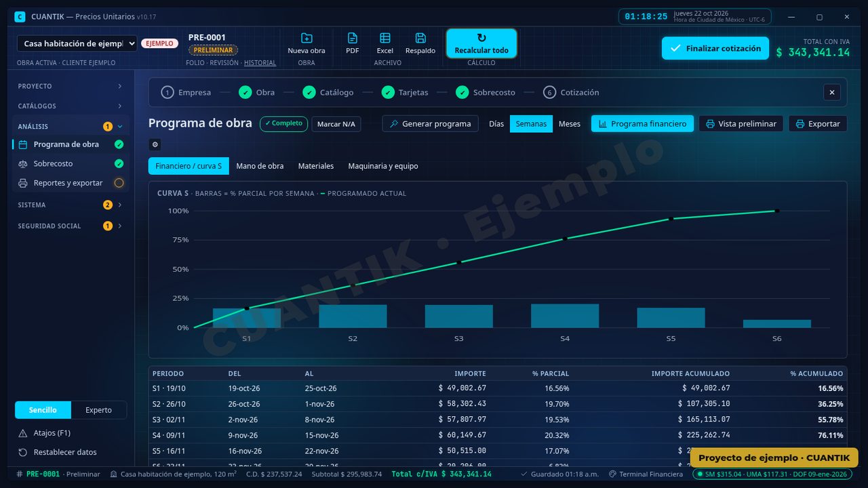Image resolution: width=868 pixels, height=488 pixels.
Task: Click the Marcar N/A button
Action: point(336,124)
